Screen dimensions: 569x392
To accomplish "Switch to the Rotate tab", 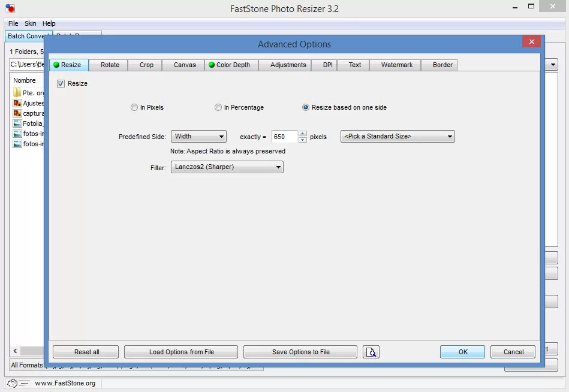I will click(110, 65).
